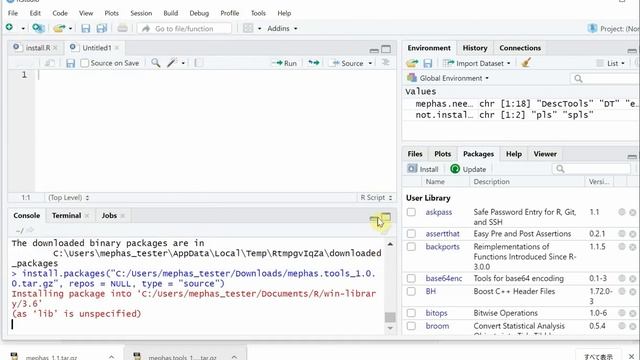Open the Tools menu

258,13
